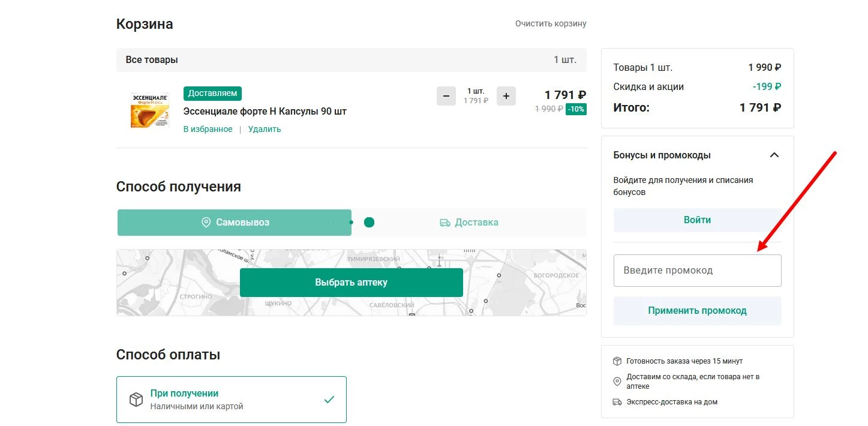Increase item quantity with plus button
This screenshot has width=868, height=426.
pyautogui.click(x=506, y=96)
